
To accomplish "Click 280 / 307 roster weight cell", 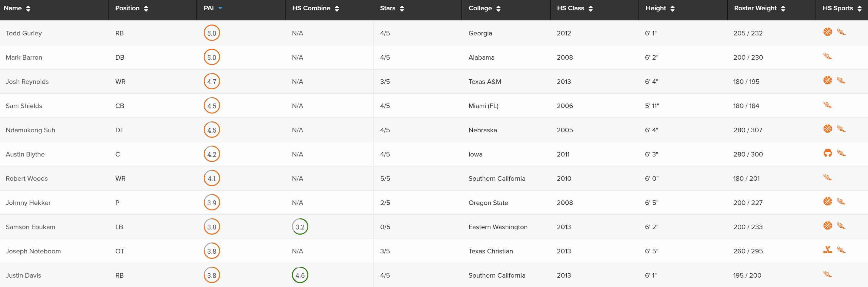I will coord(748,130).
